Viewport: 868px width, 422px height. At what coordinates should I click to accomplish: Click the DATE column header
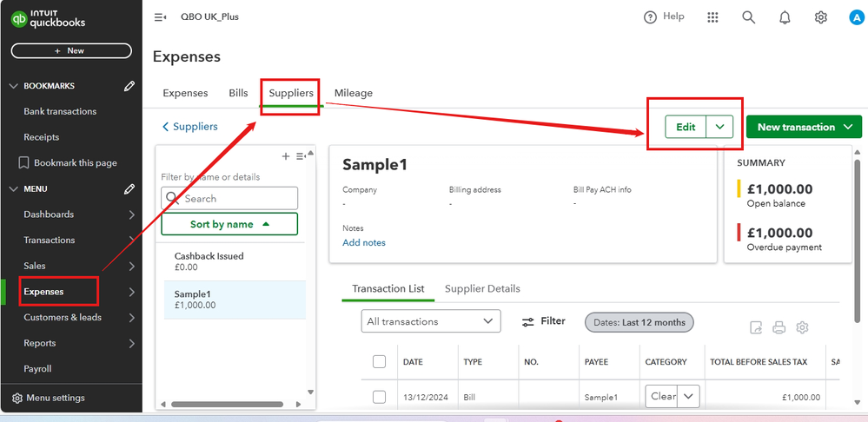pyautogui.click(x=413, y=362)
